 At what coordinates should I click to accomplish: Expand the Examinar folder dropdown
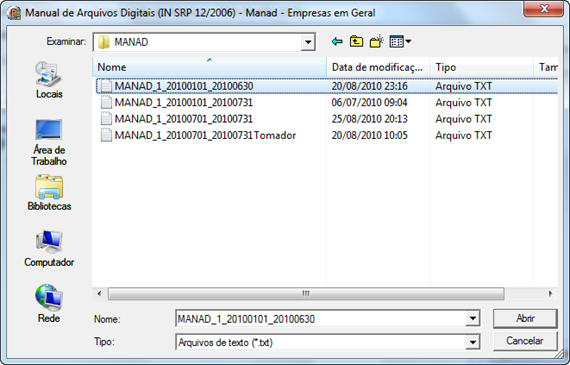pos(308,42)
